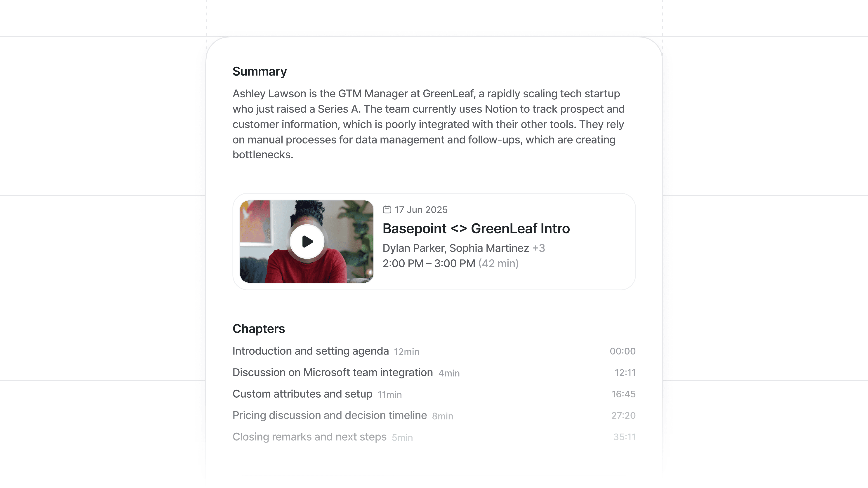
Task: Select the Summary heading
Action: [x=259, y=71]
